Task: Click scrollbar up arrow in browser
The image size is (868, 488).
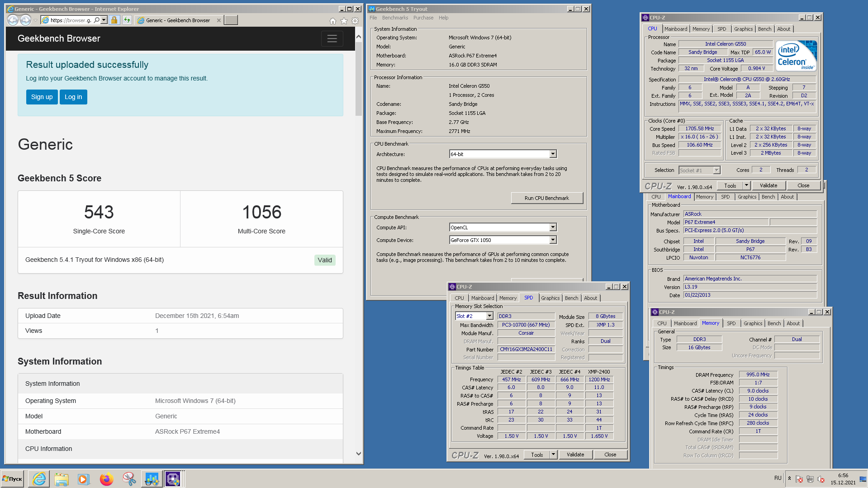Action: coord(359,37)
